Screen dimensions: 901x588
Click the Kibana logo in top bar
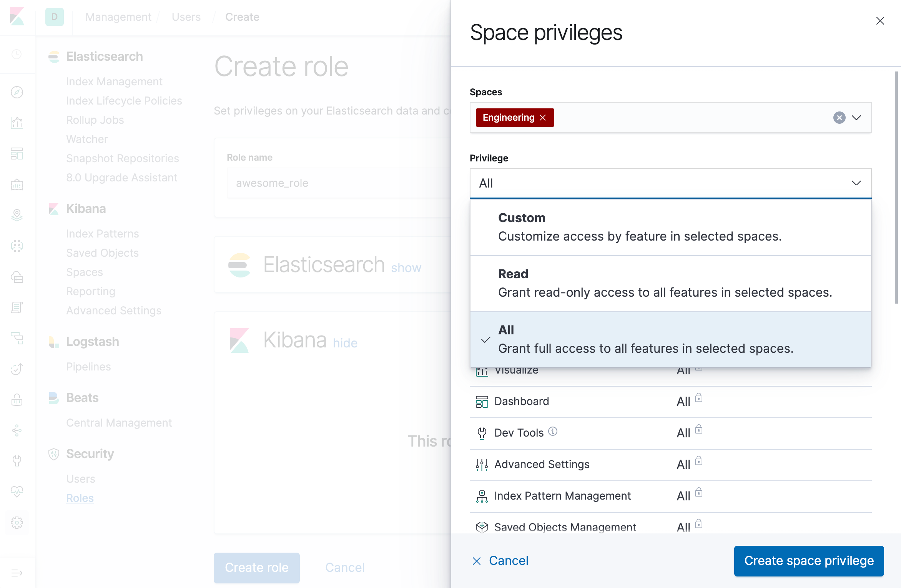pos(17,17)
